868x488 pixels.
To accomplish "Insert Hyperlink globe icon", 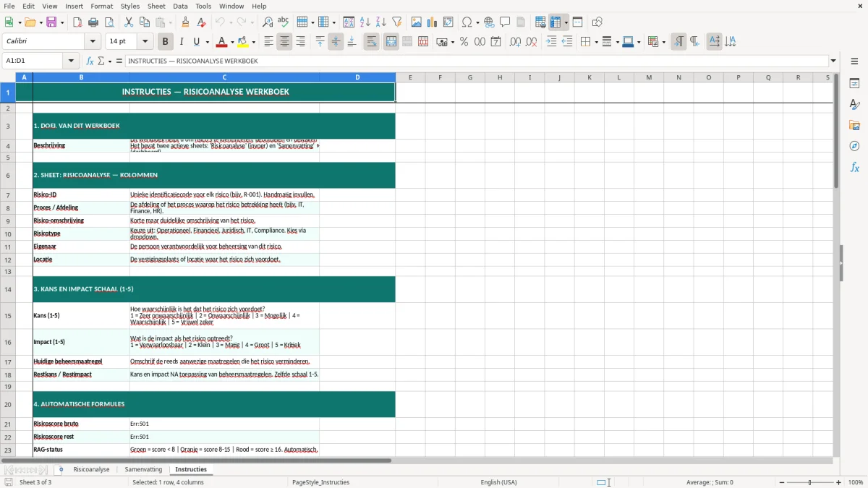I will [x=489, y=22].
